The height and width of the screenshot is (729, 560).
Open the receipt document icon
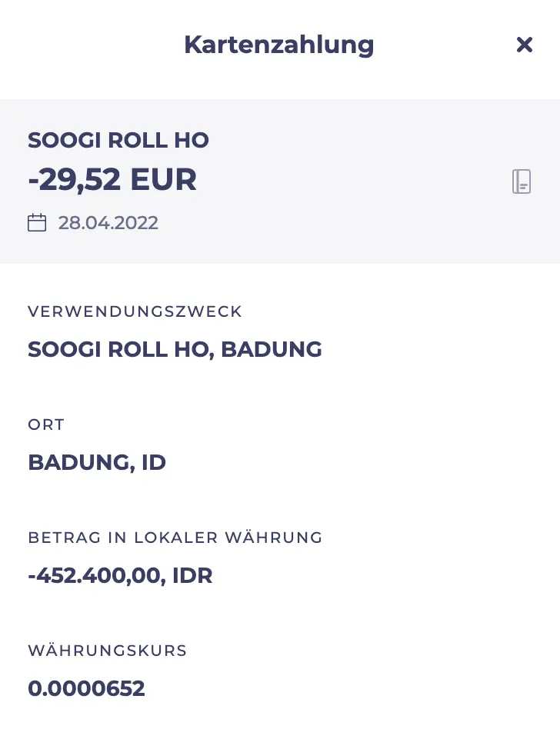point(522,181)
